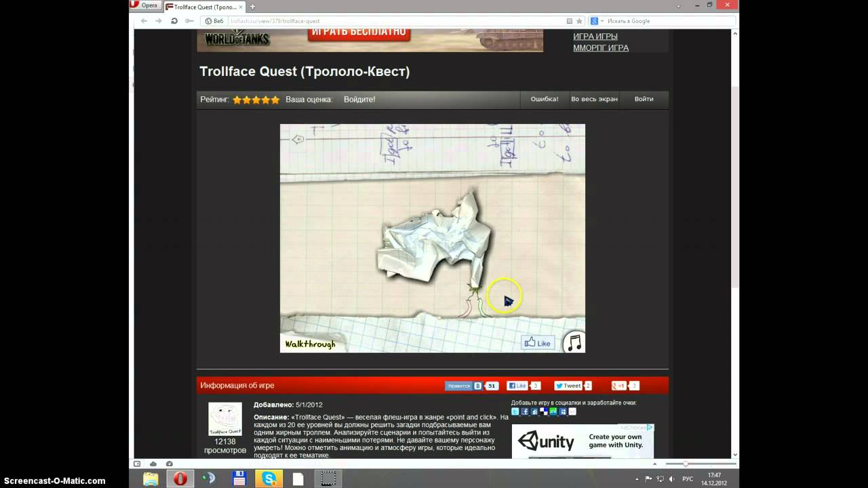The width and height of the screenshot is (868, 488).
Task: Click the AdChoices icon on the Unity ad
Action: pos(649,428)
